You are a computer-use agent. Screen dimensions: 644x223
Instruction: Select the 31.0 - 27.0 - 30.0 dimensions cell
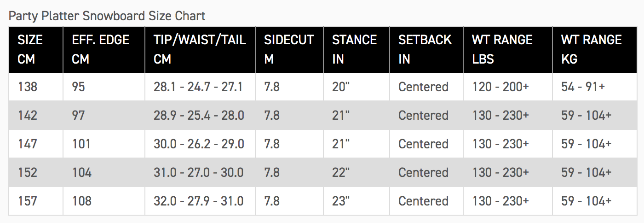click(199, 172)
